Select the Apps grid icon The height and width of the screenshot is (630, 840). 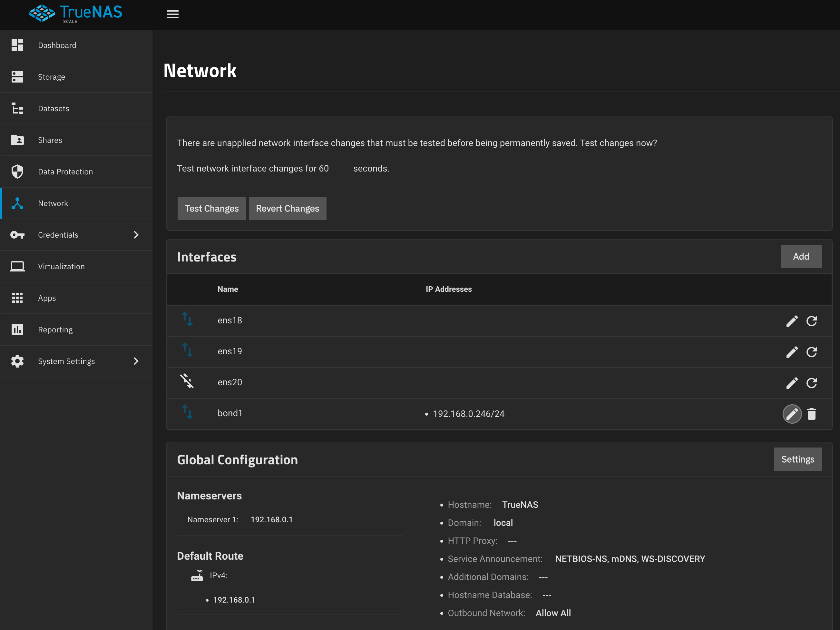coord(17,298)
